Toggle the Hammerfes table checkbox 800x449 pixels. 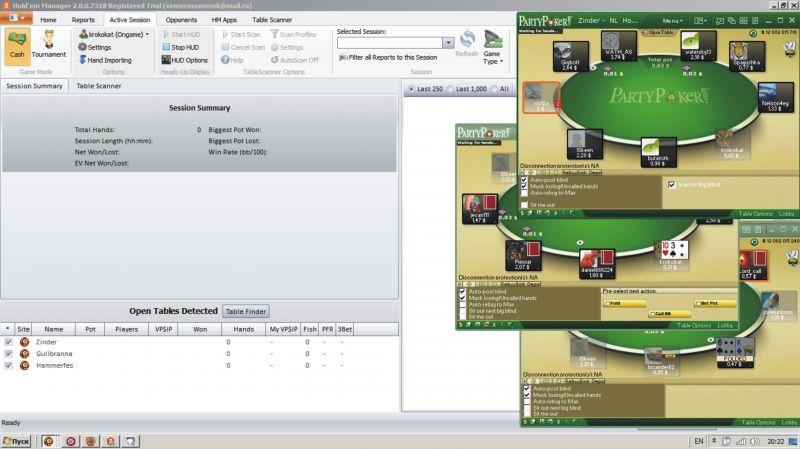[8, 365]
